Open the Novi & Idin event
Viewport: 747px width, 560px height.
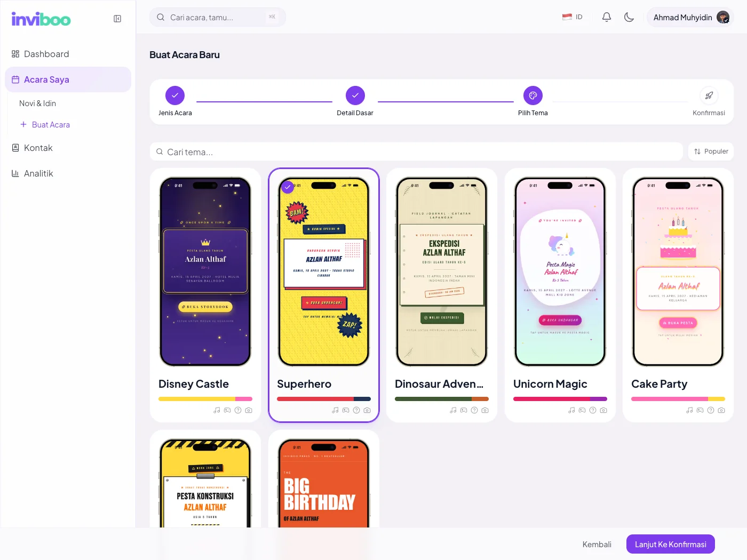[37, 103]
